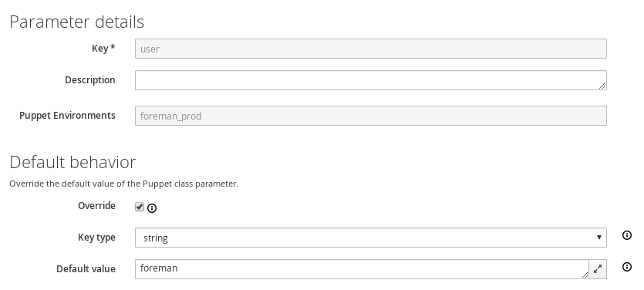Screen dimensions: 644x290
Task: Click the Puppet Environments field showing foreman_prod
Action: (371, 116)
